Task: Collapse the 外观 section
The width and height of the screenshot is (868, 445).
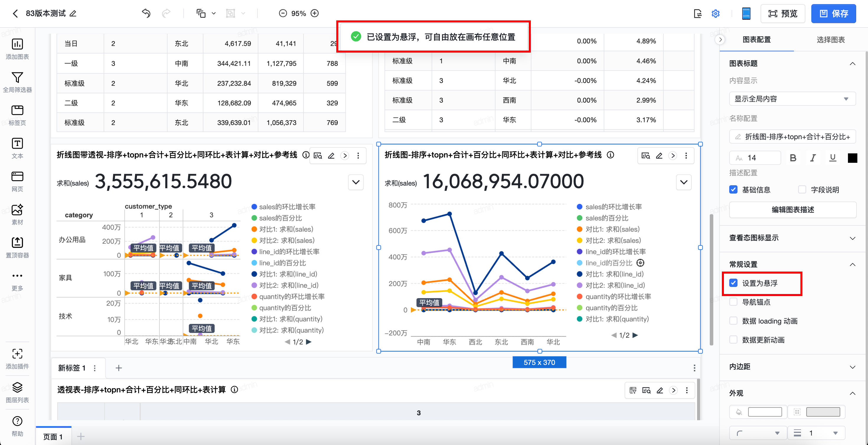Action: coord(852,393)
